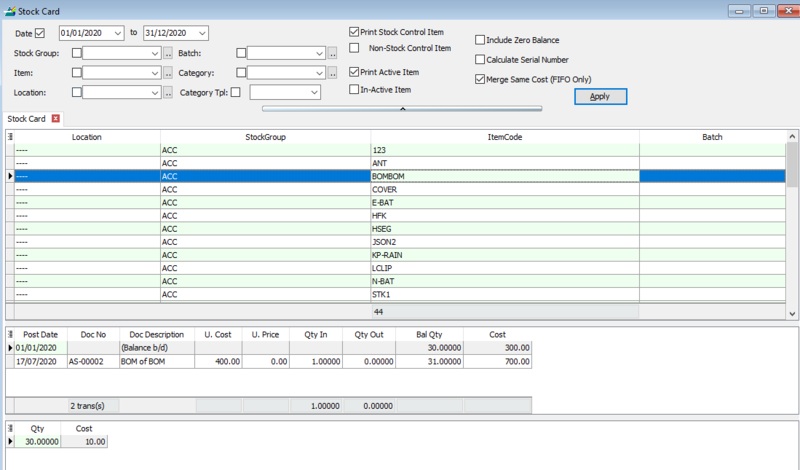The height and width of the screenshot is (470, 800).
Task: Expand the Stock Group dropdown list
Action: click(155, 53)
